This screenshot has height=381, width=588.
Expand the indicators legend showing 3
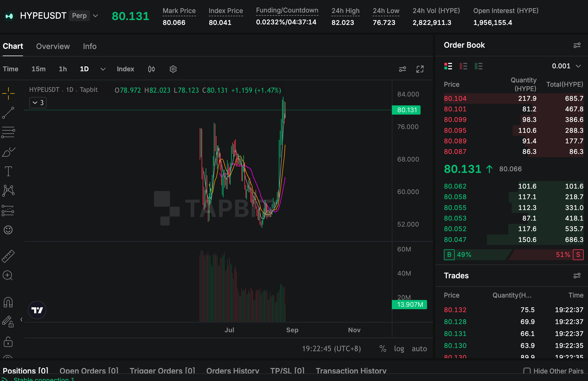38,103
